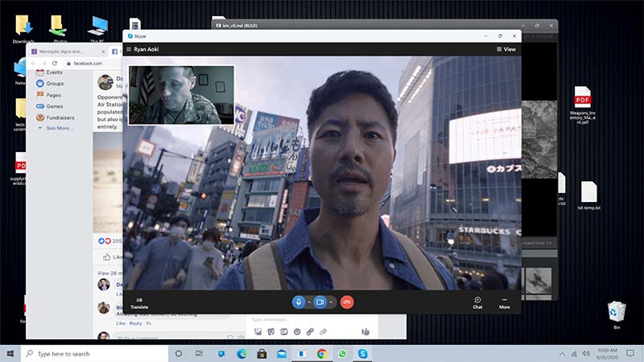Open Cortana from the taskbar
Screen dimensions: 644x362
tap(178, 353)
